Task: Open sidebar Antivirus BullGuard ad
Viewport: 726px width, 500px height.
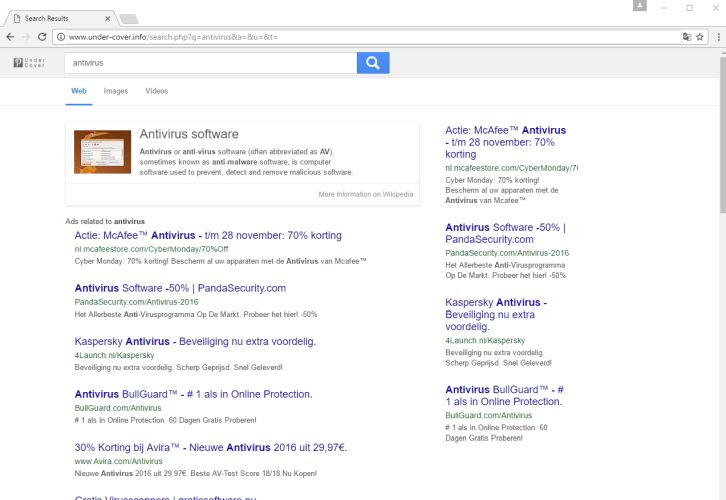Action: click(504, 395)
